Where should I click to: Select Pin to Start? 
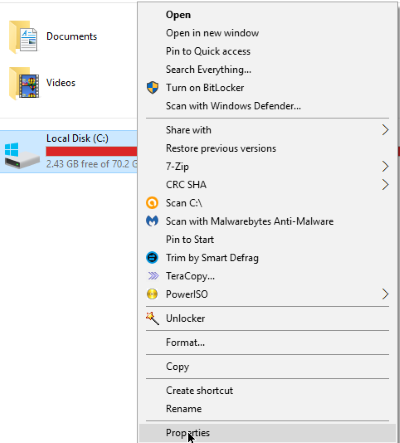coord(268,239)
